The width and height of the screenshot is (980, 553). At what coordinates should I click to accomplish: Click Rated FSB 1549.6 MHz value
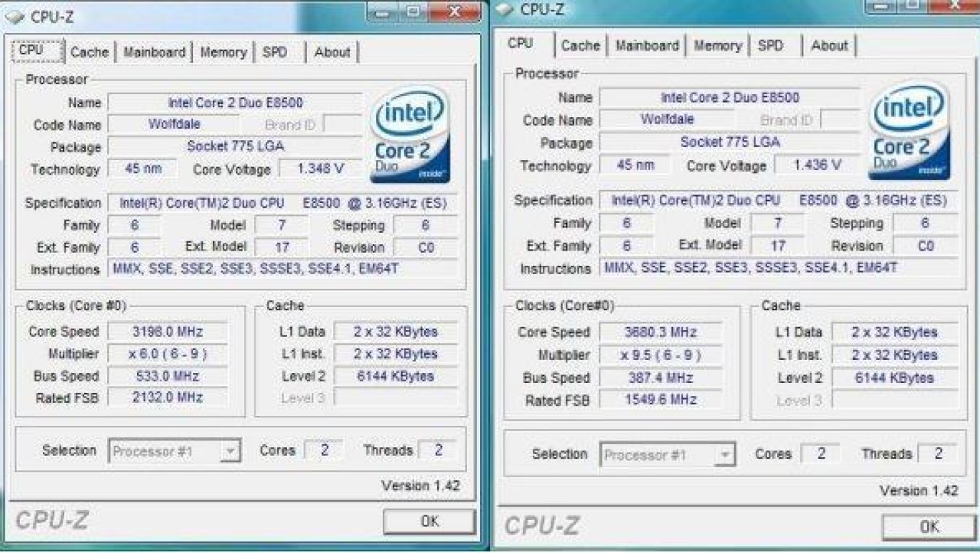pos(659,400)
